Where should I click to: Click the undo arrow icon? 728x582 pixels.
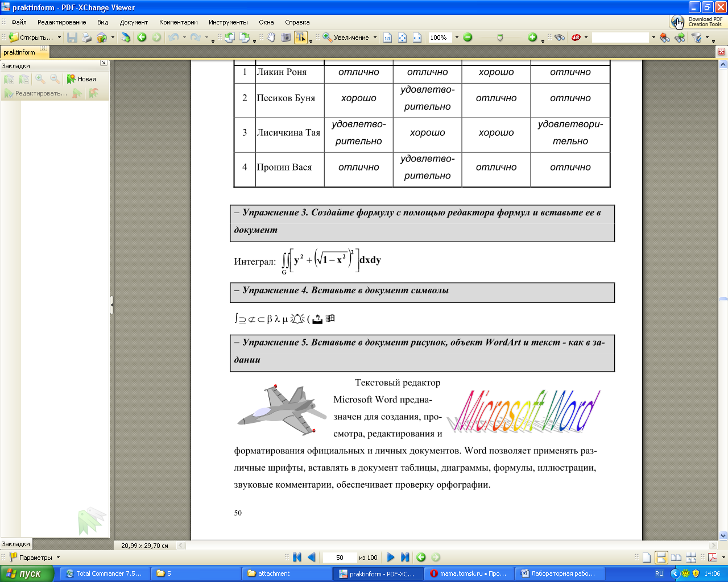[x=173, y=38]
